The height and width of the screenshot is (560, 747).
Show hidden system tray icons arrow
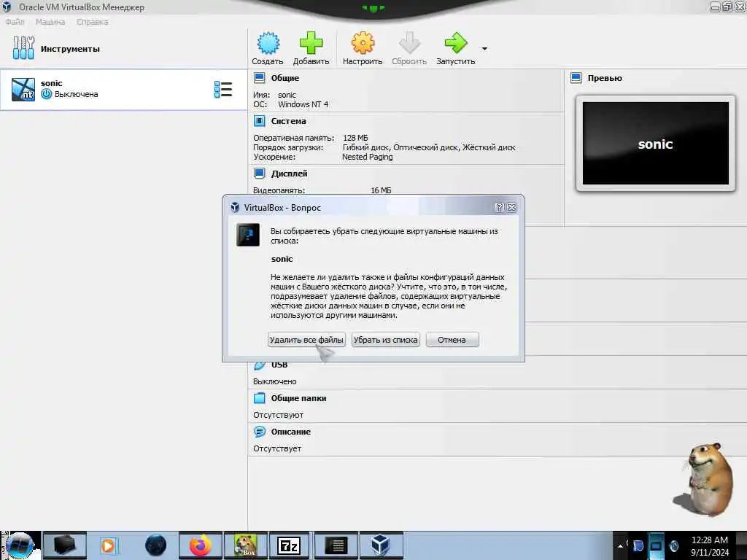pyautogui.click(x=620, y=545)
